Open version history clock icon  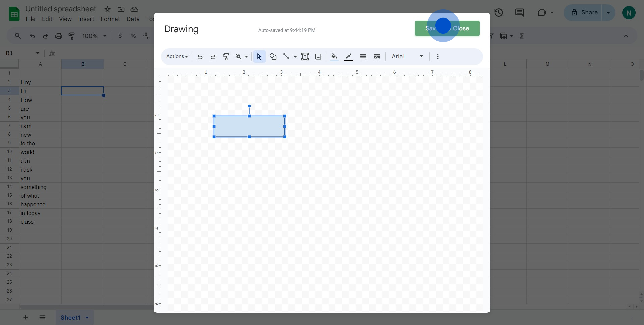499,13
